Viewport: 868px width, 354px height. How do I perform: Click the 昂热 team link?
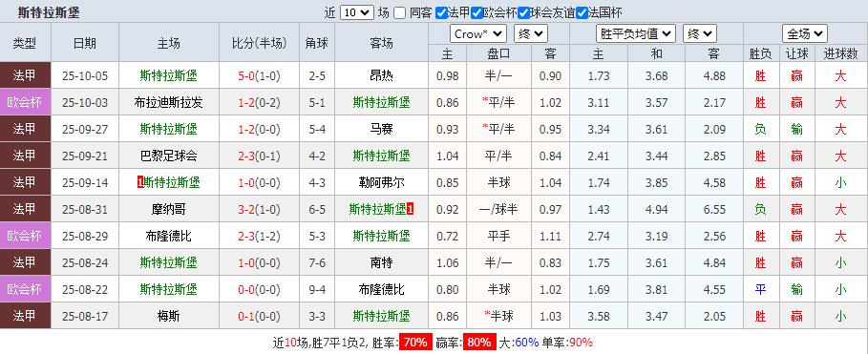381,75
